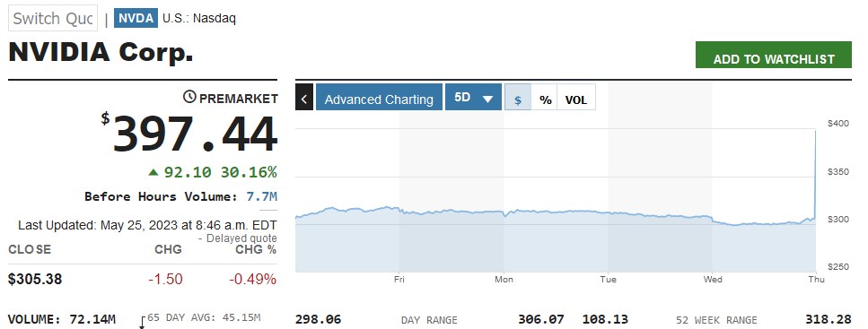Open the 5D time range dropdown
868x329 pixels.
(473, 97)
